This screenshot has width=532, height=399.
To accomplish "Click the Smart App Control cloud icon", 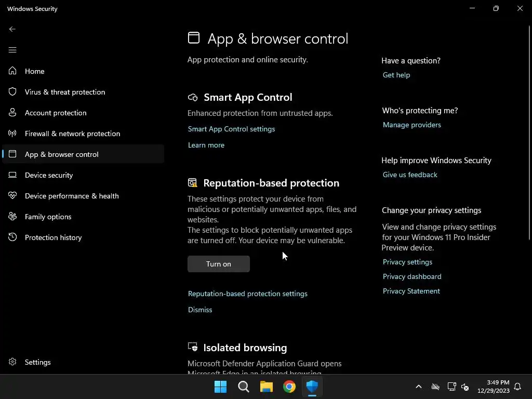I will (x=193, y=98).
